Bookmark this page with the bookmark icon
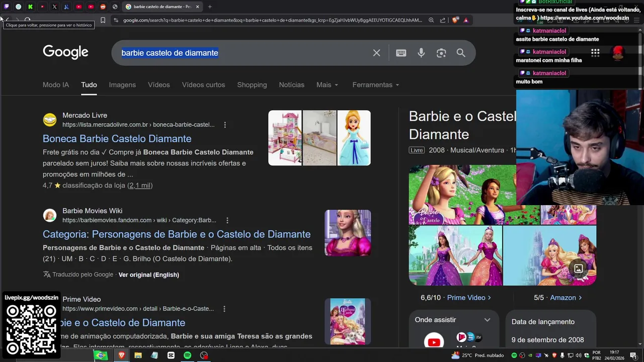Viewport: 644px width, 362px height. coord(103,20)
